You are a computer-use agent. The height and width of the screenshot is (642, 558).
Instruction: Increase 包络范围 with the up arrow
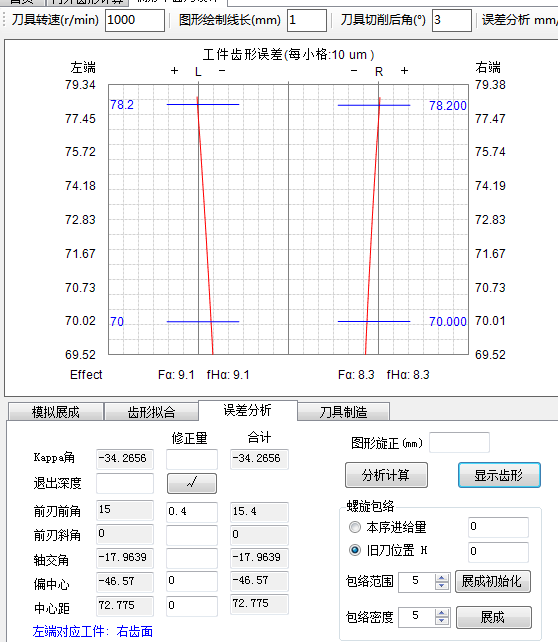coord(441,577)
